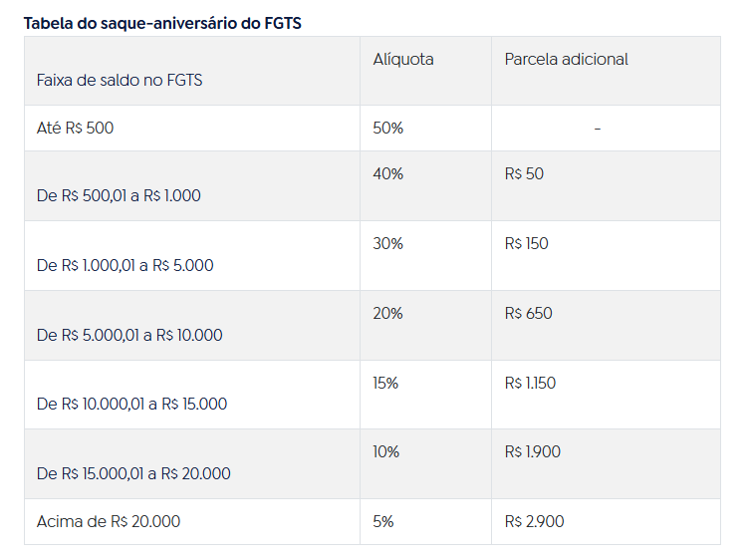The width and height of the screenshot is (750, 560).
Task: Click the 50% alíquota cell
Action: coord(388,129)
